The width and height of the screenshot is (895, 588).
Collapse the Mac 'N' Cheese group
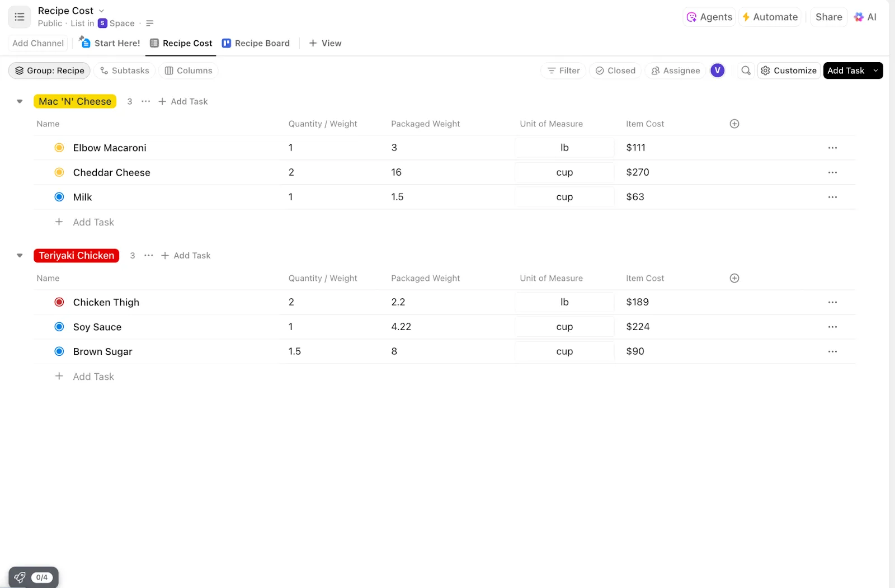[x=20, y=101]
